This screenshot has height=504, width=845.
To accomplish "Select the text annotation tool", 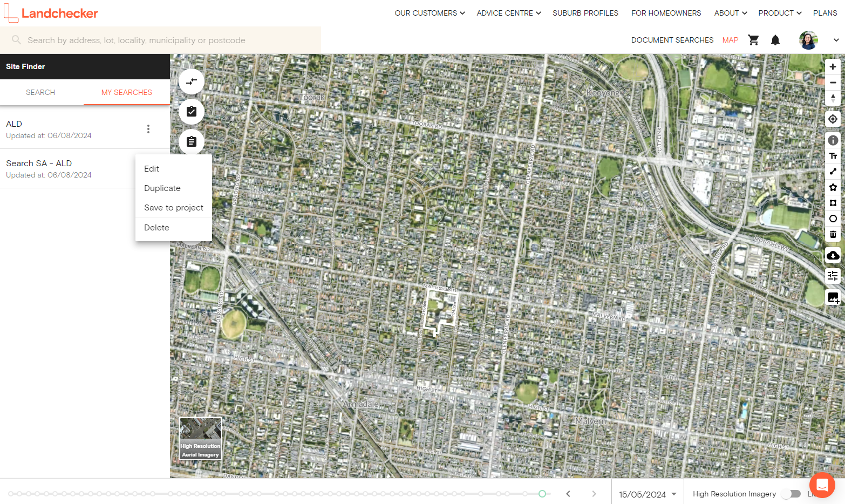I will point(833,156).
